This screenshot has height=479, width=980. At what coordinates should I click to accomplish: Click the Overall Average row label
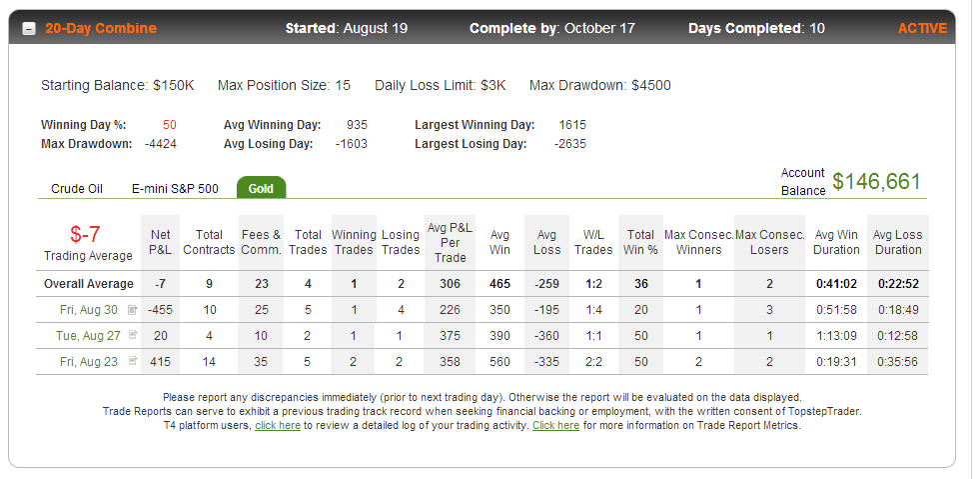(89, 284)
